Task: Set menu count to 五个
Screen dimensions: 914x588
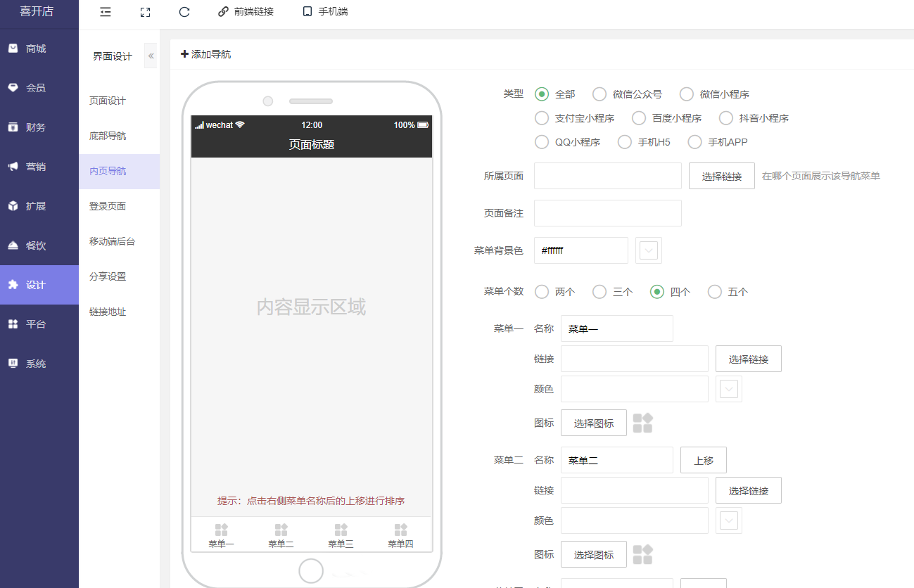Action: [x=715, y=292]
